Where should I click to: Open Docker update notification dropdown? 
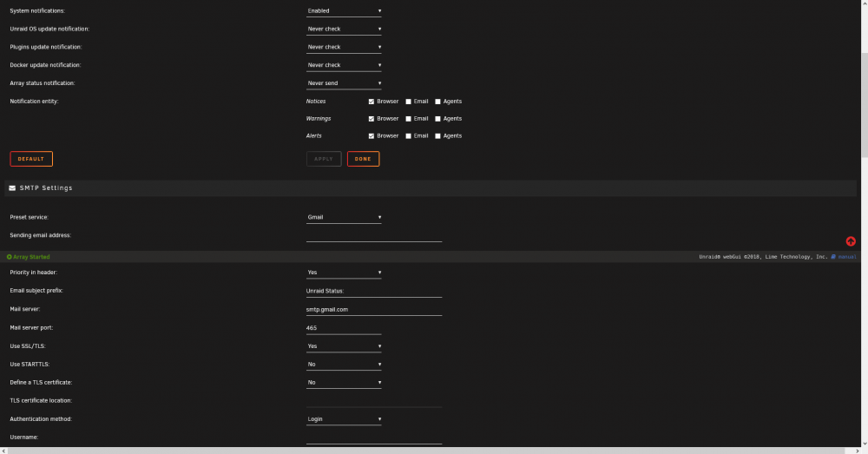344,65
